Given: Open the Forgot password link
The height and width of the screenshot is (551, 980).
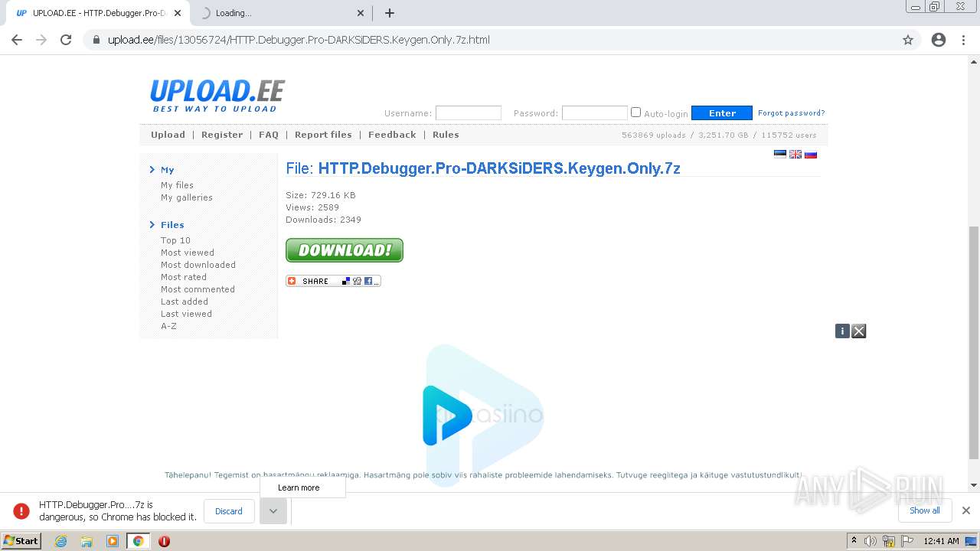Looking at the screenshot, I should pyautogui.click(x=792, y=113).
